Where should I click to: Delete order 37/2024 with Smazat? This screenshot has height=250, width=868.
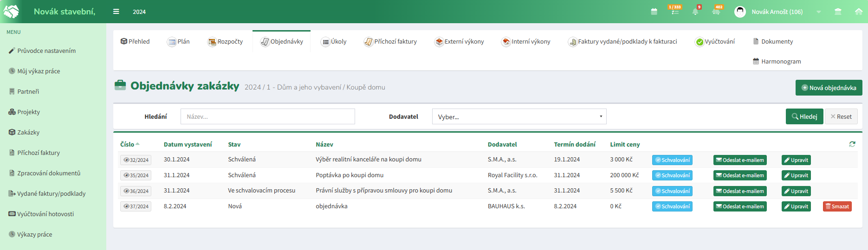point(837,206)
